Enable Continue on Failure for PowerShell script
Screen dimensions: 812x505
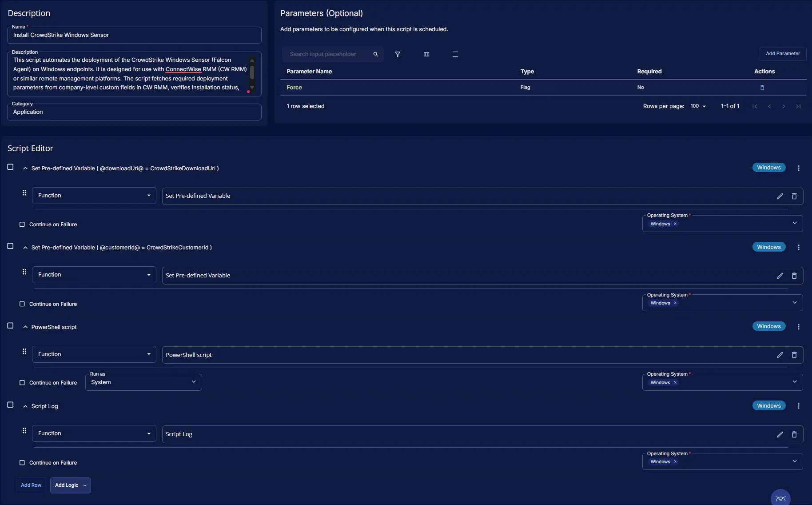[x=22, y=383]
